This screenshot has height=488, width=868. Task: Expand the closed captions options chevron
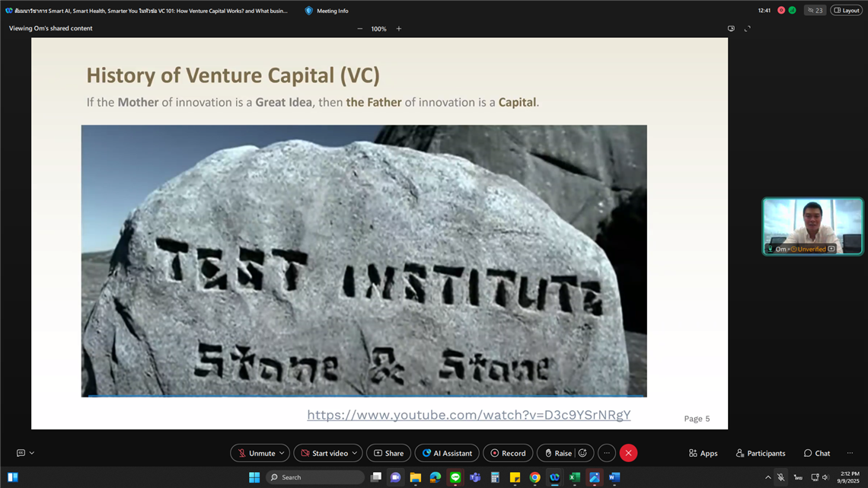32,453
